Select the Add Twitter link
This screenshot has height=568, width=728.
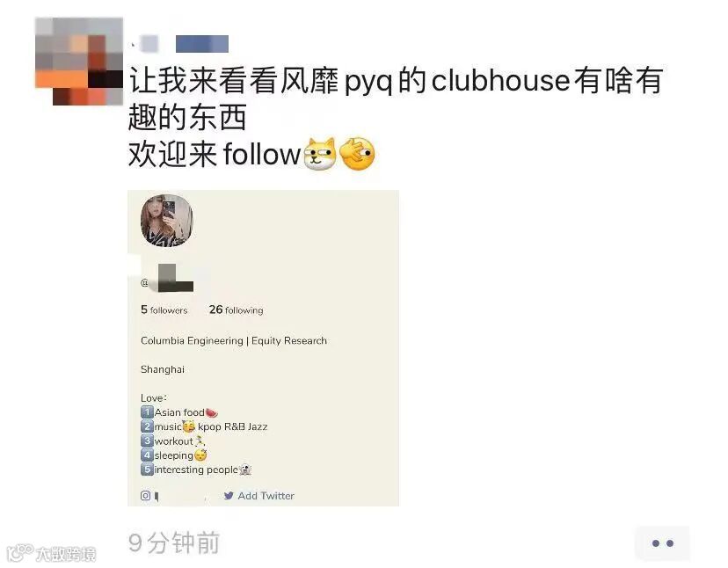[266, 496]
